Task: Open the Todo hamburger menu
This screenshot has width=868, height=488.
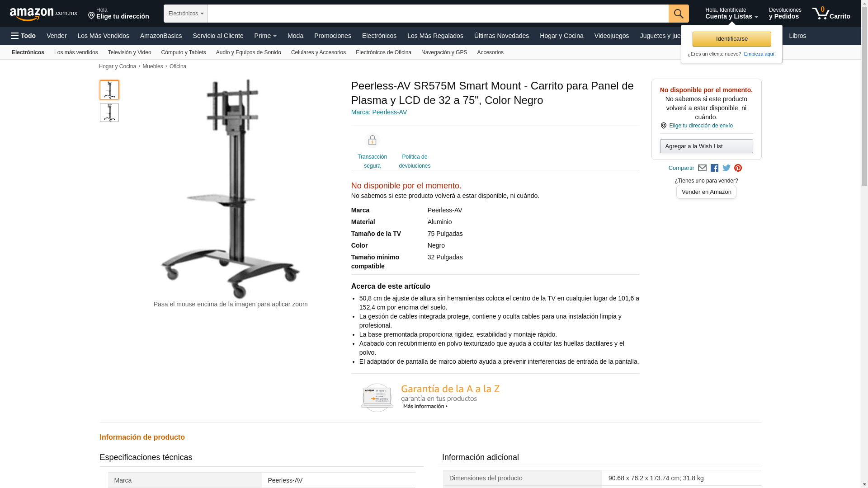Action: pyautogui.click(x=24, y=36)
